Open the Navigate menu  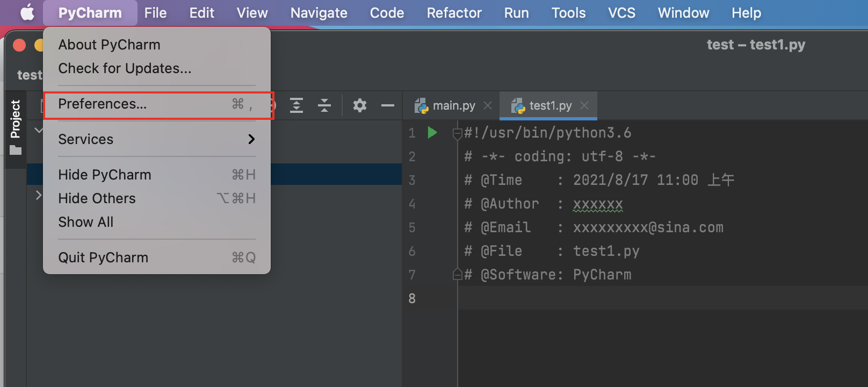point(319,13)
